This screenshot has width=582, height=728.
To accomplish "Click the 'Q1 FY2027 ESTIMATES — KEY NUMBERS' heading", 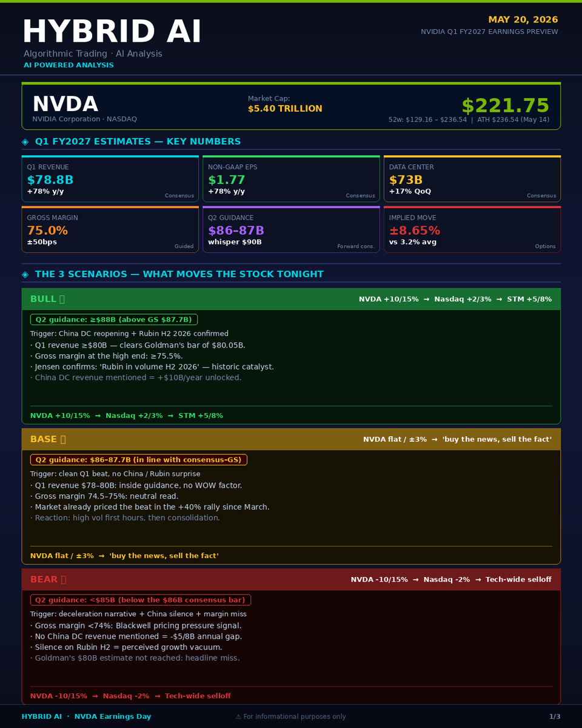I will [x=138, y=142].
